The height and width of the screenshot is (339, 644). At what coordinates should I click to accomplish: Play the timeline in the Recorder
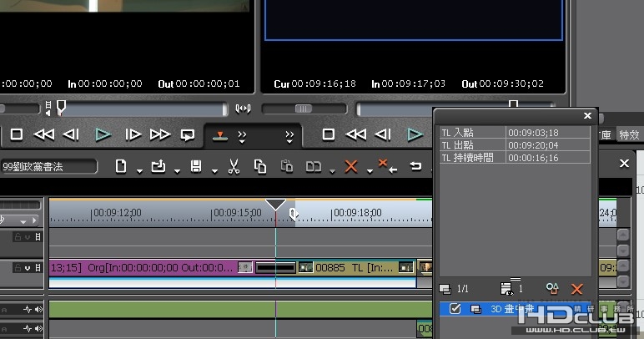[415, 134]
